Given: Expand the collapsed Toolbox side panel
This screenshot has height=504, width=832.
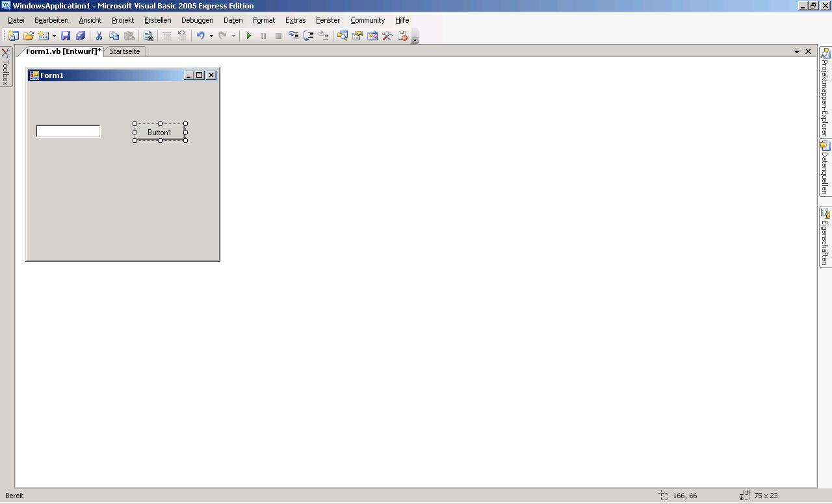Looking at the screenshot, I should (6, 67).
